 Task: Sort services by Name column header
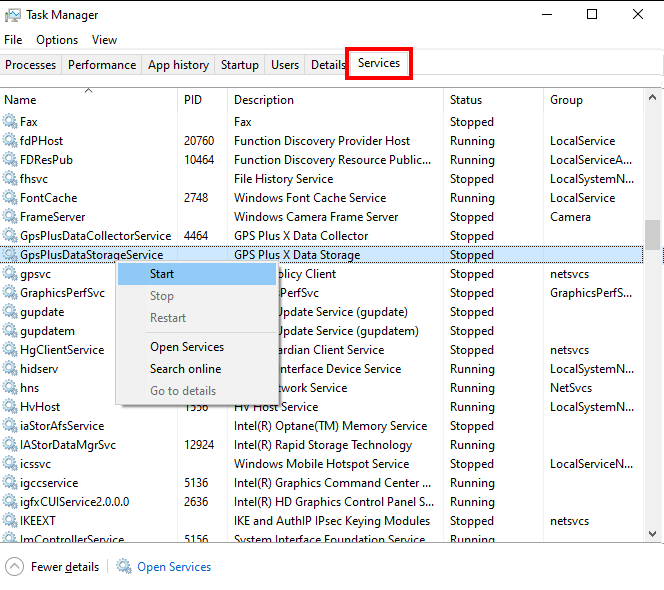pos(20,100)
